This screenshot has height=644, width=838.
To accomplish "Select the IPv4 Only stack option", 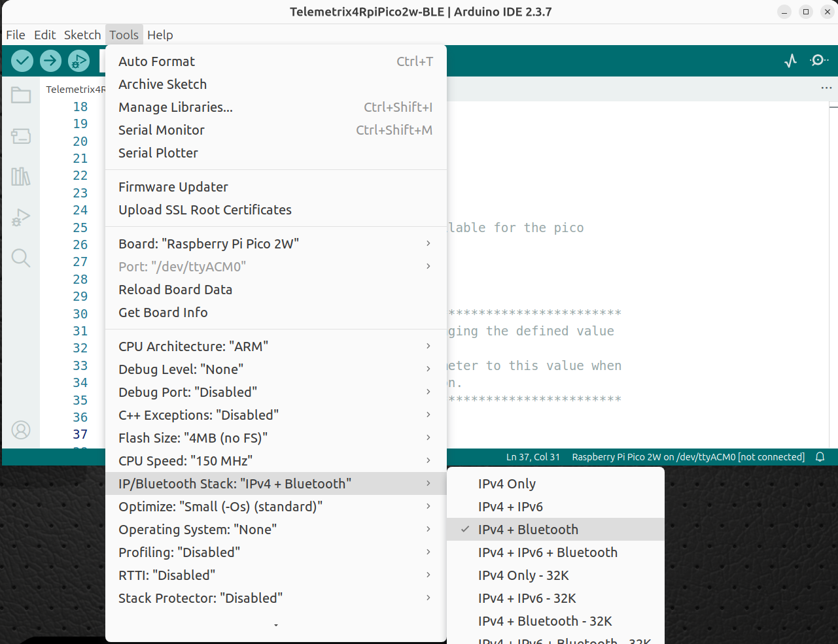I will point(506,484).
